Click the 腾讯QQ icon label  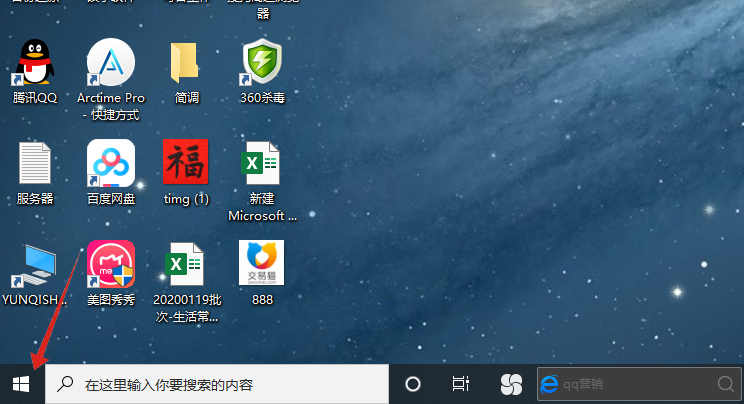tap(35, 98)
